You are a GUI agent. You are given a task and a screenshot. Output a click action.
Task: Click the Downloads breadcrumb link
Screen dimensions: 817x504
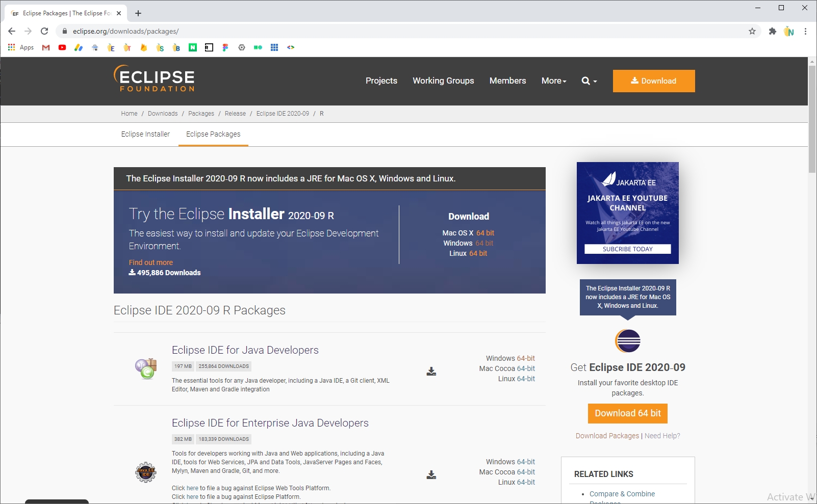tap(163, 114)
